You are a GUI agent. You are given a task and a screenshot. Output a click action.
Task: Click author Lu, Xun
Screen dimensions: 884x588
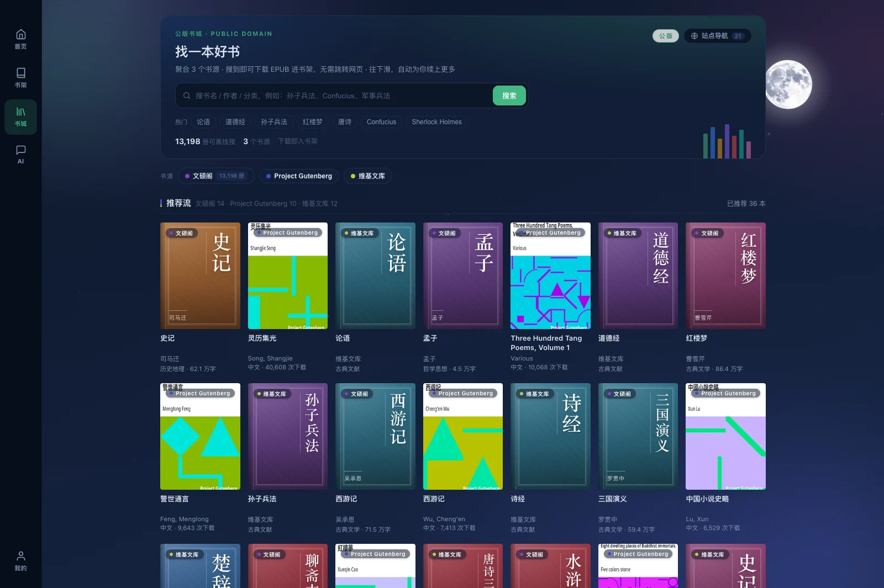pyautogui.click(x=697, y=519)
